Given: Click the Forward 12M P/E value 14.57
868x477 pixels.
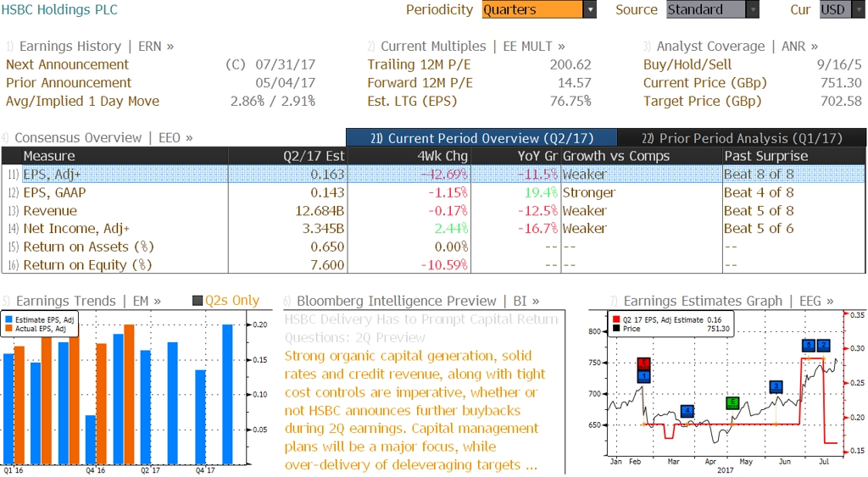Looking at the screenshot, I should (x=574, y=83).
